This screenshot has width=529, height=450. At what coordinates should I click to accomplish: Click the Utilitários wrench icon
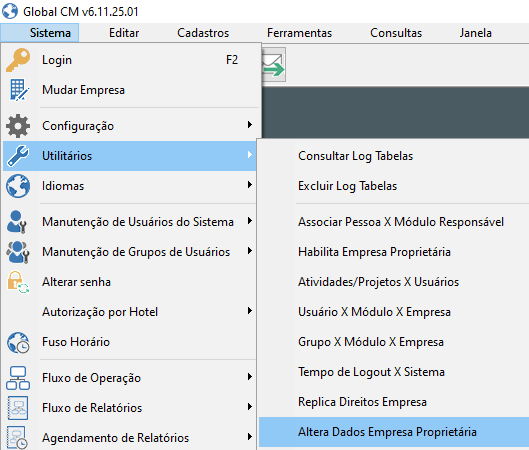pyautogui.click(x=18, y=156)
